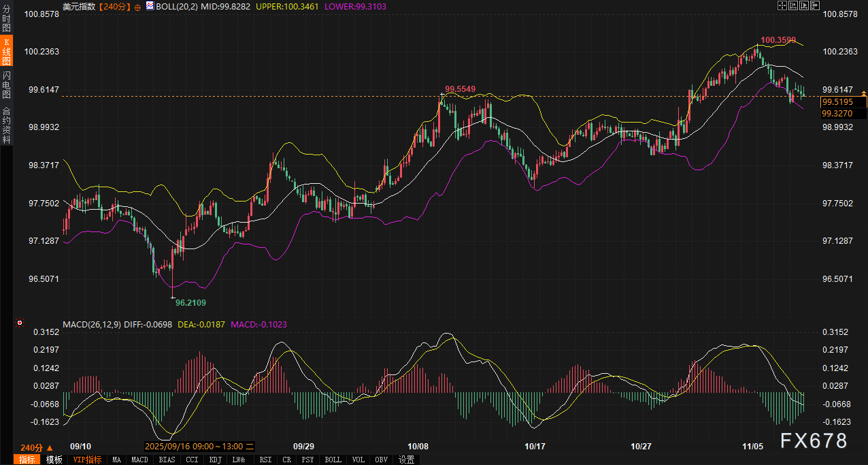This screenshot has height=465, width=868.
Task: Enable the KDJ indicator
Action: click(215, 460)
